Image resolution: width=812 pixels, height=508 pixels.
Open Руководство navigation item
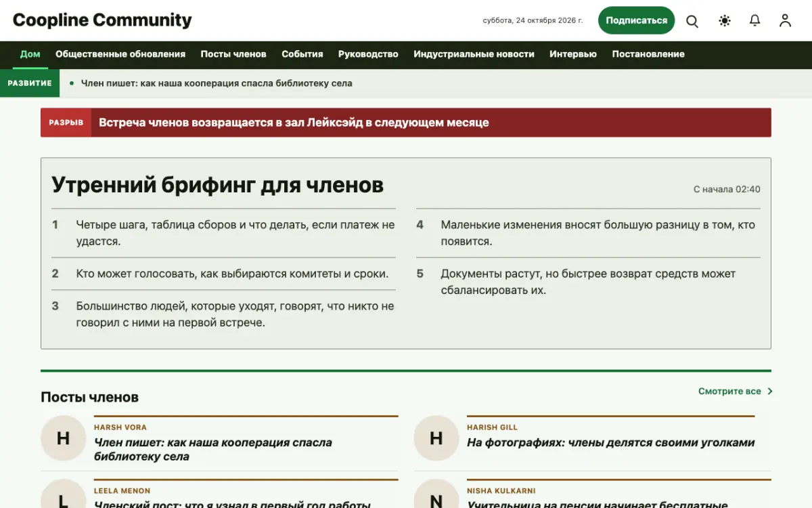coord(368,54)
